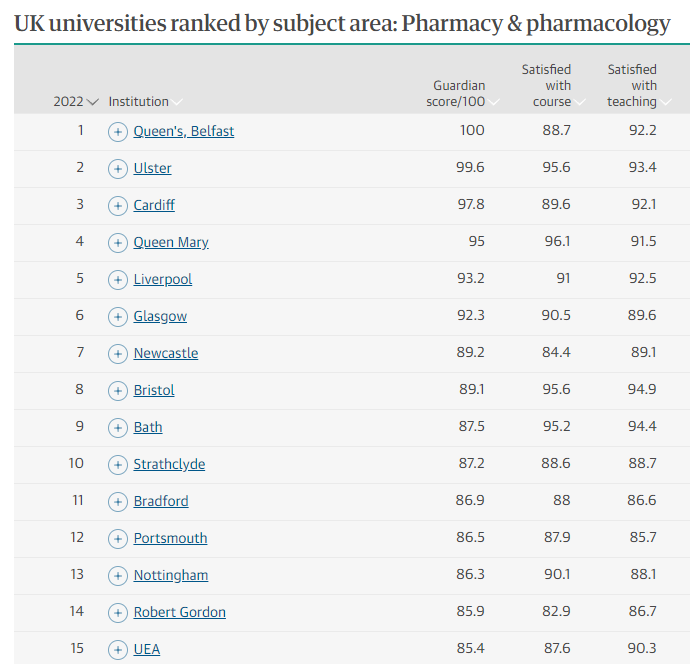Open the Robert Gordon link
Screen dimensions: 690x664
[x=179, y=612]
